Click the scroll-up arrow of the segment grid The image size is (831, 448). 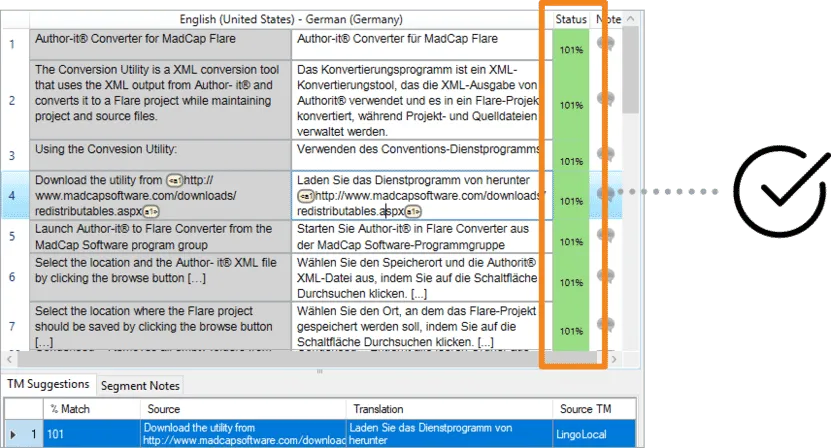point(630,19)
